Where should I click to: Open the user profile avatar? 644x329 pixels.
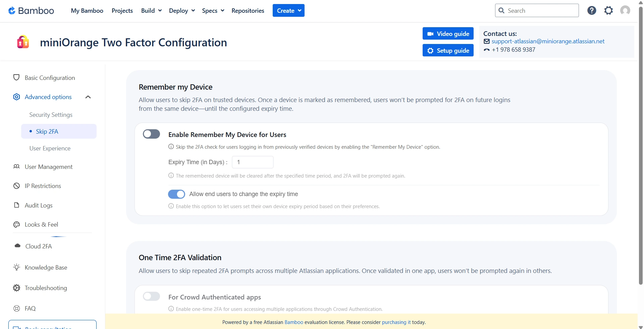625,11
